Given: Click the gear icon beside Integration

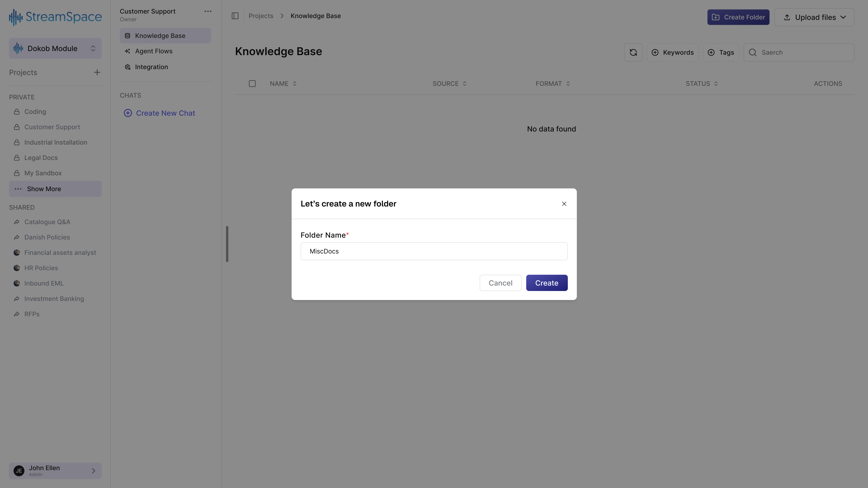Looking at the screenshot, I should [127, 67].
